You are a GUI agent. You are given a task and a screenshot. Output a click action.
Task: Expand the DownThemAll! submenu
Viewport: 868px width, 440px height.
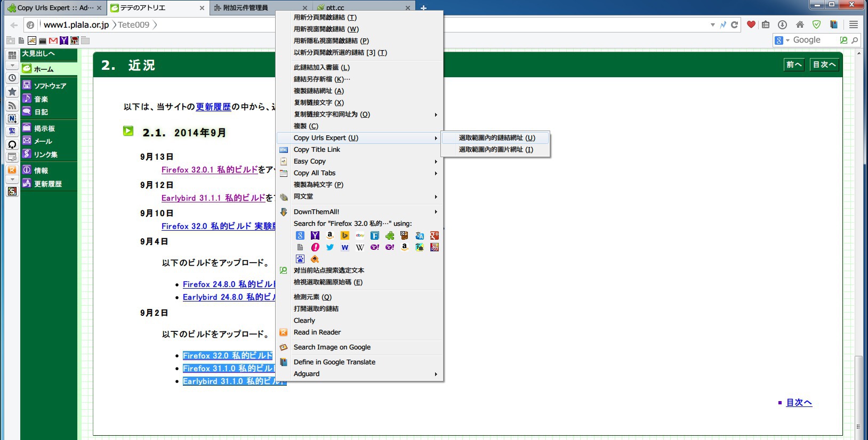click(x=360, y=212)
